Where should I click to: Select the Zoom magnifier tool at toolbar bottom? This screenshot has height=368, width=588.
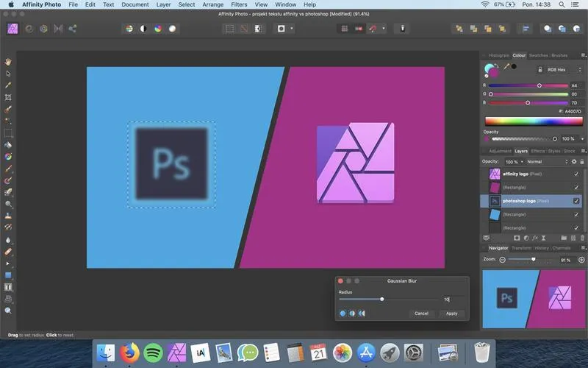(8, 311)
